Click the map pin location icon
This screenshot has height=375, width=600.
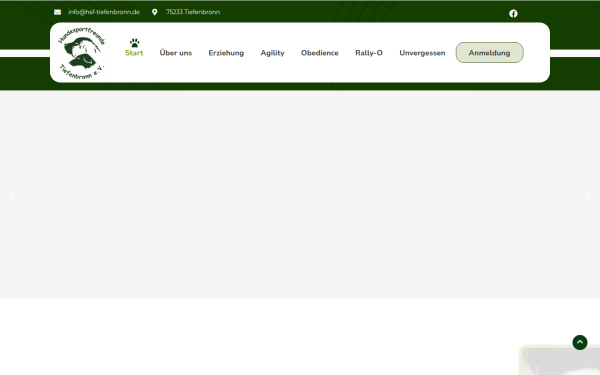click(x=155, y=12)
